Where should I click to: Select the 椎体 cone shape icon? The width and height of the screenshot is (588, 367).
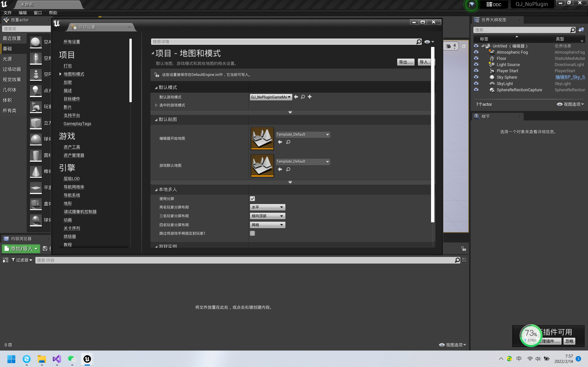point(36,172)
